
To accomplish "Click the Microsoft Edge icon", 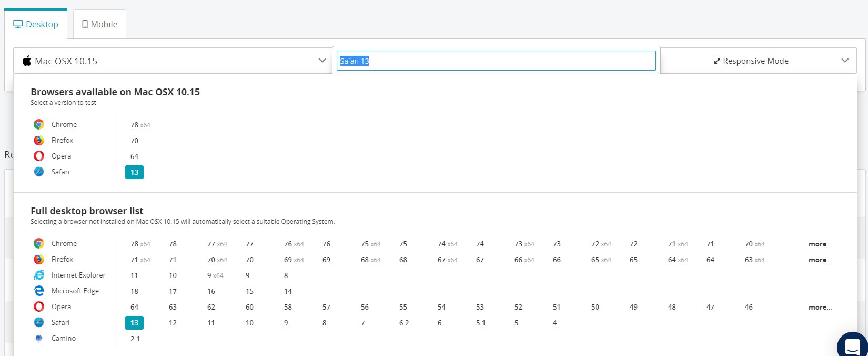I will pos(39,291).
